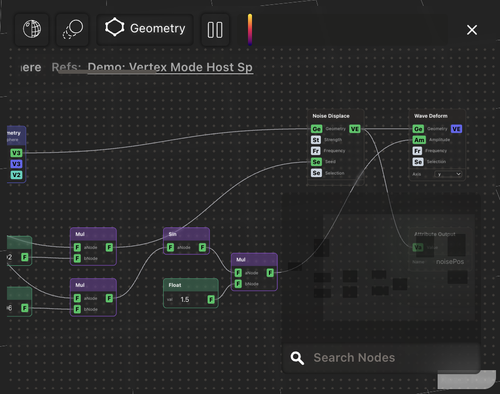The height and width of the screenshot is (394, 500).
Task: Click the St Strength port on Noise Displace
Action: (316, 140)
